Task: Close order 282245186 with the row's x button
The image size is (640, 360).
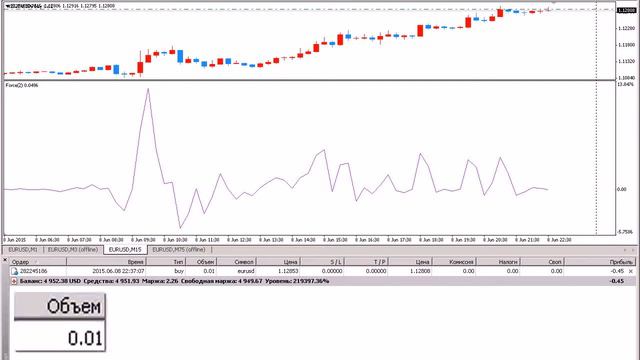Action: (631, 271)
